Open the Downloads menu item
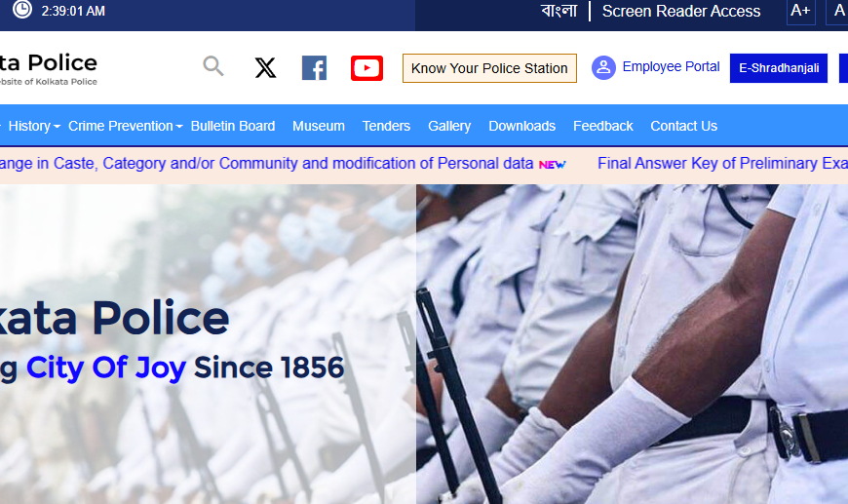This screenshot has height=504, width=848. pos(521,126)
